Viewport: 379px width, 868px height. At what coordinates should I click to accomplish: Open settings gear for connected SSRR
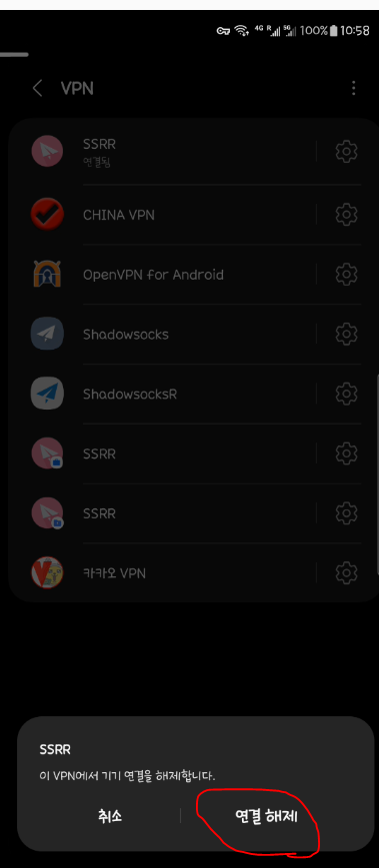(346, 151)
